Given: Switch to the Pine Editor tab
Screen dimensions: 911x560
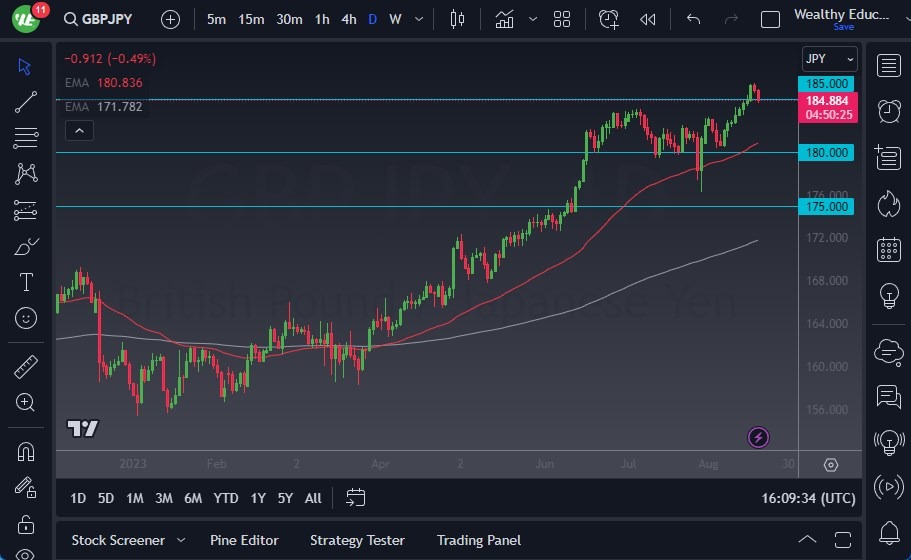Looking at the screenshot, I should point(244,540).
